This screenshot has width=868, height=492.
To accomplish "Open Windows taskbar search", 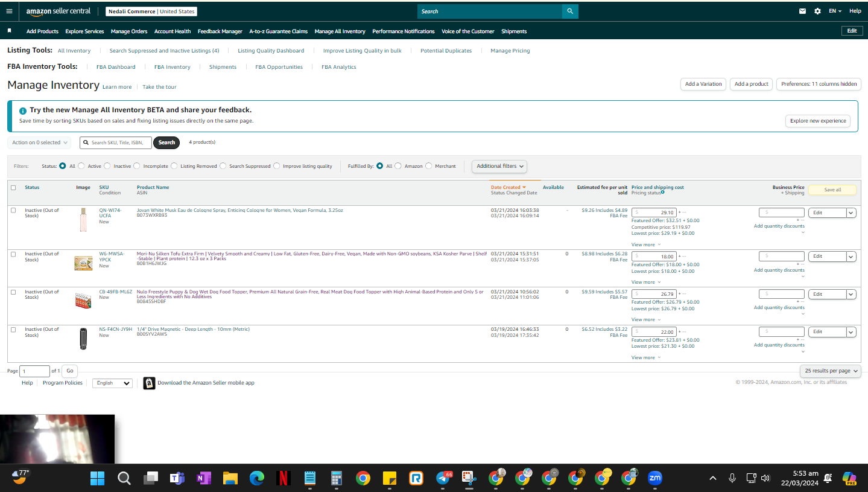I will [x=124, y=479].
